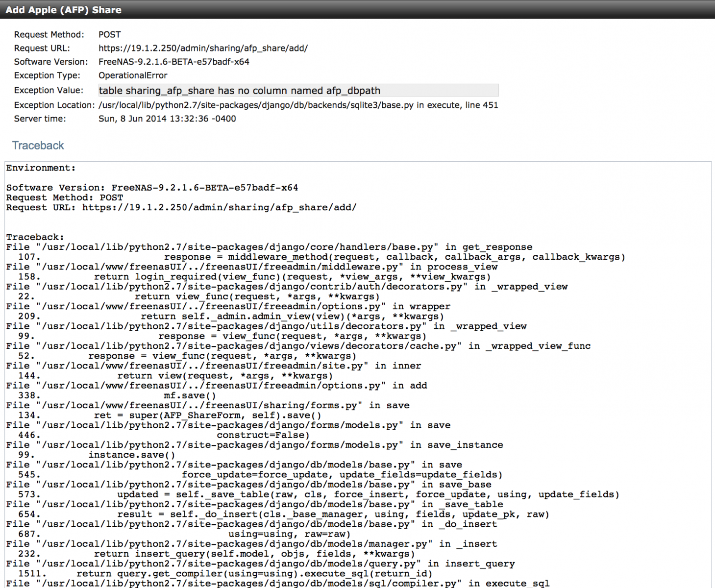Viewport: 715px width, 588px height.
Task: Click traceback line 99 'instance.save()'
Action: [x=97, y=455]
